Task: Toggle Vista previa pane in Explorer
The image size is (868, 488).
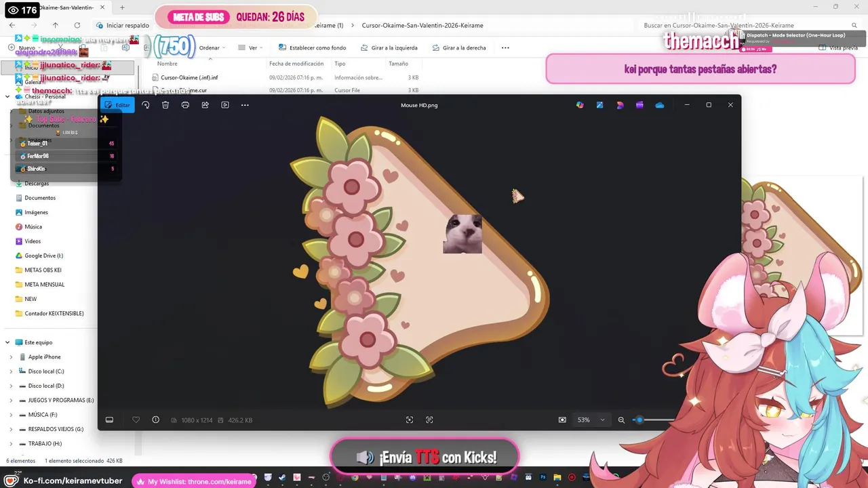Action: coord(839,48)
